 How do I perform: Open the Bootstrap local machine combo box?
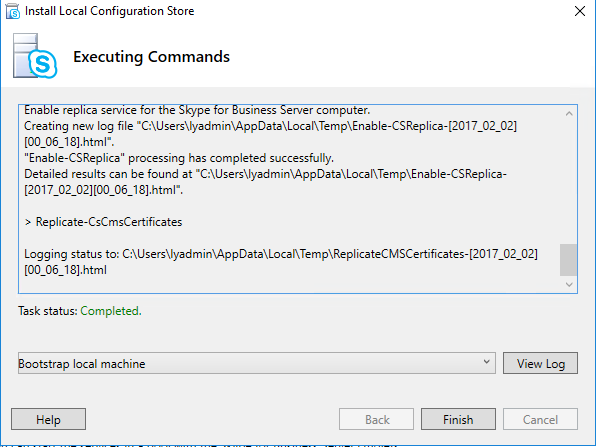(x=257, y=363)
